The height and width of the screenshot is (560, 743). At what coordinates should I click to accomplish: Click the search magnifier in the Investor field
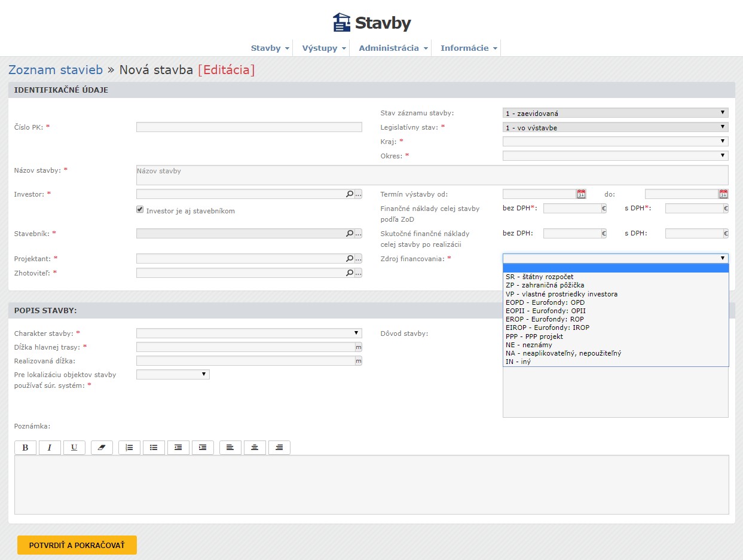coord(350,194)
